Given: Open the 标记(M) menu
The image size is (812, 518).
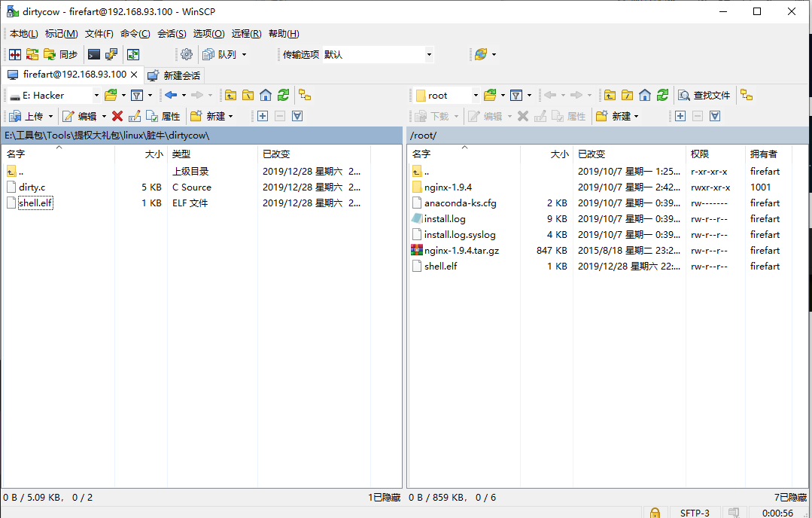Looking at the screenshot, I should 62,34.
